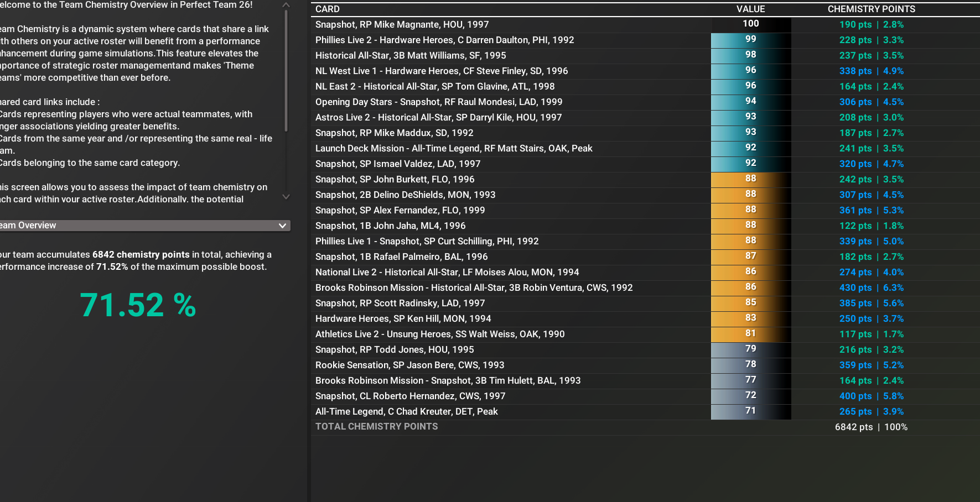Click 400 pts for Roberto Hernandez
Screen dimensions: 980x502
coord(855,396)
